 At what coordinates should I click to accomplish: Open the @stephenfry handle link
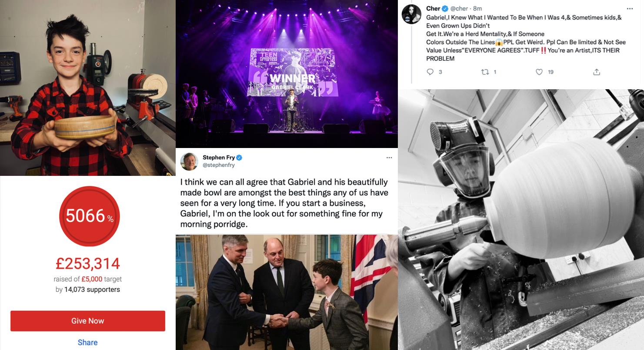(x=219, y=165)
